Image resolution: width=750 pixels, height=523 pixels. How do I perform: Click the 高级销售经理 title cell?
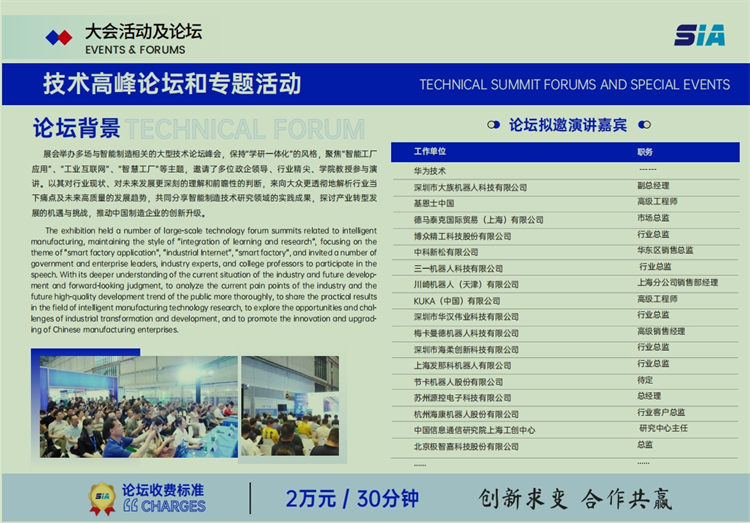click(x=661, y=331)
